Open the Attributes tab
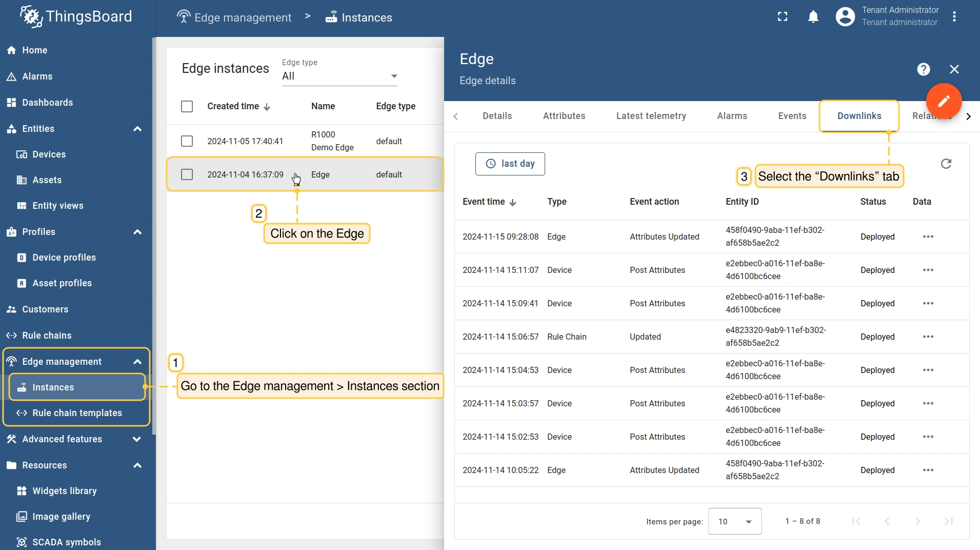Screen dimensions: 980x550 (564, 116)
